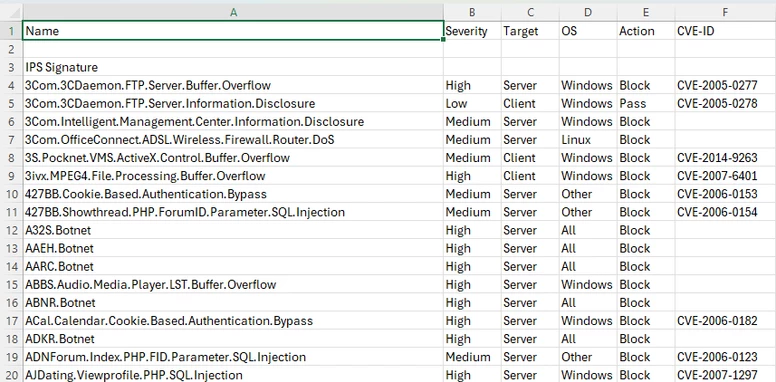Screen dimensions: 776x382
Task: Click the CVE-2006-0182 cell
Action: [x=725, y=321]
